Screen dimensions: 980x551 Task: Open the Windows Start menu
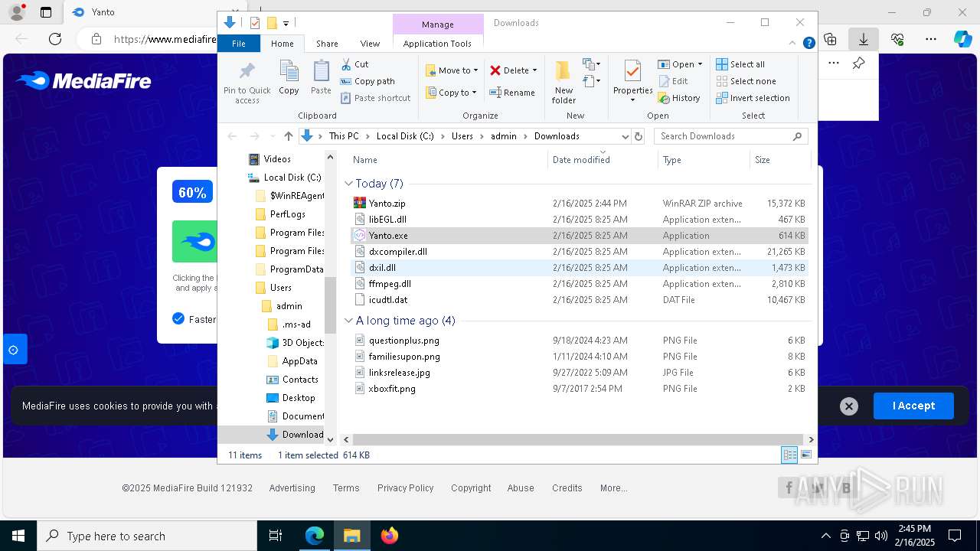18,536
